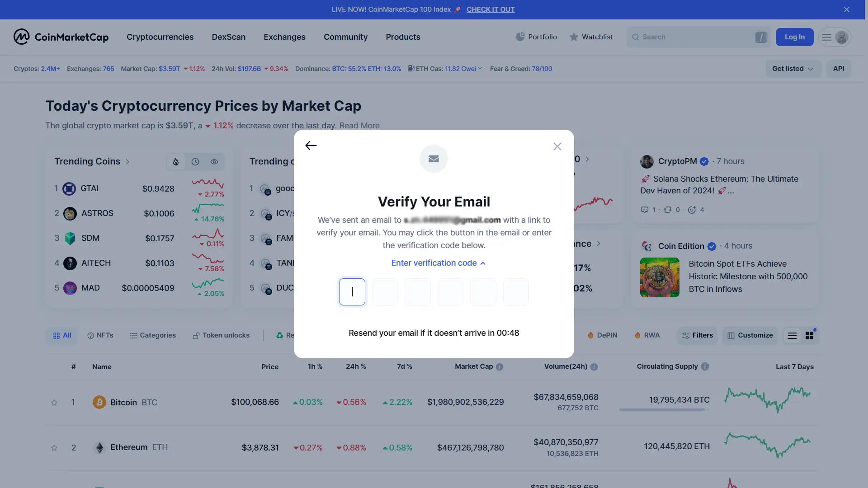Select the Exchanges menu item
Image resolution: width=868 pixels, height=488 pixels.
(284, 37)
